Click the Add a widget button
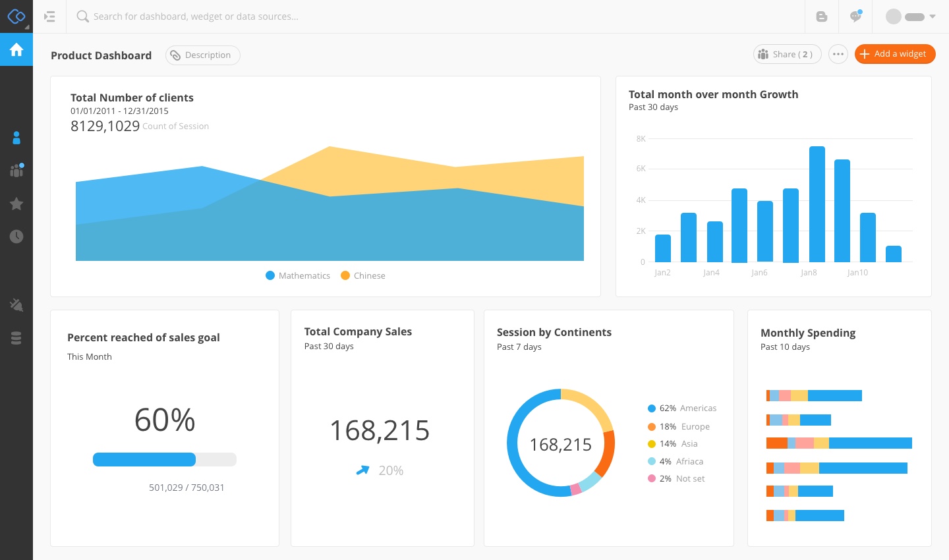This screenshot has width=949, height=560. click(895, 54)
